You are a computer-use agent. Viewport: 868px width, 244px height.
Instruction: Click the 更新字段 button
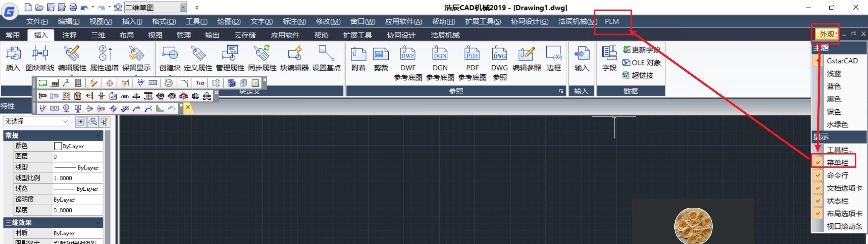point(641,50)
